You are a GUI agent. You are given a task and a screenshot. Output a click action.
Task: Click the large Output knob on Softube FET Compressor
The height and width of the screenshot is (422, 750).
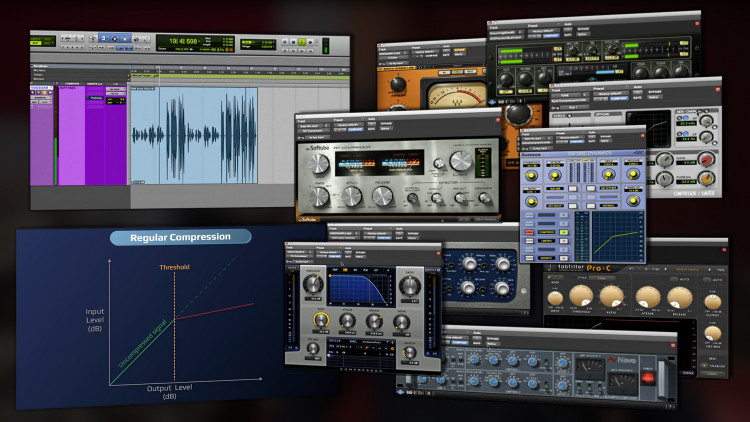point(461,161)
